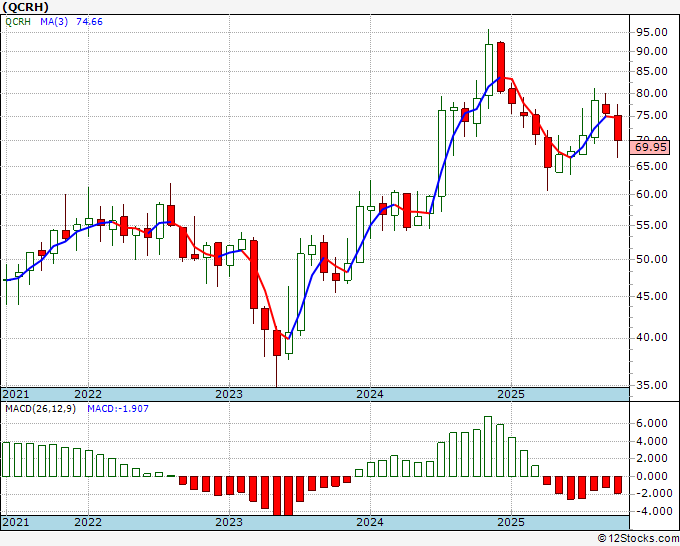Click the 2024 marker on the MACD time axis

[x=370, y=522]
